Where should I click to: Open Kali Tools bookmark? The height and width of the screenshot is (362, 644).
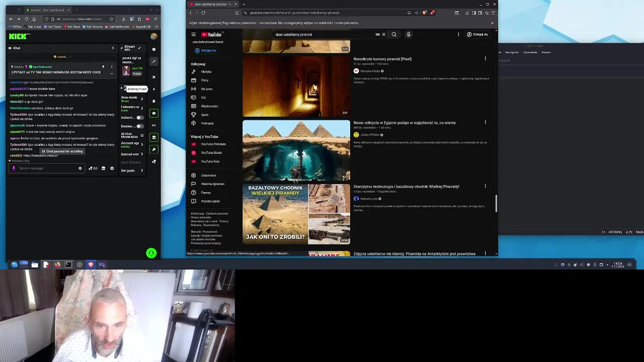[x=53, y=27]
